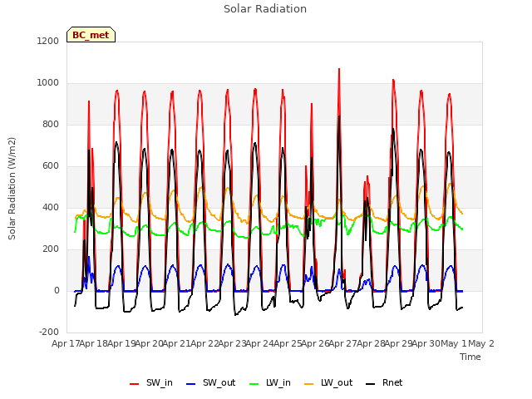
Task: Click the blue SW_out legend swatch
Action: tap(191, 384)
